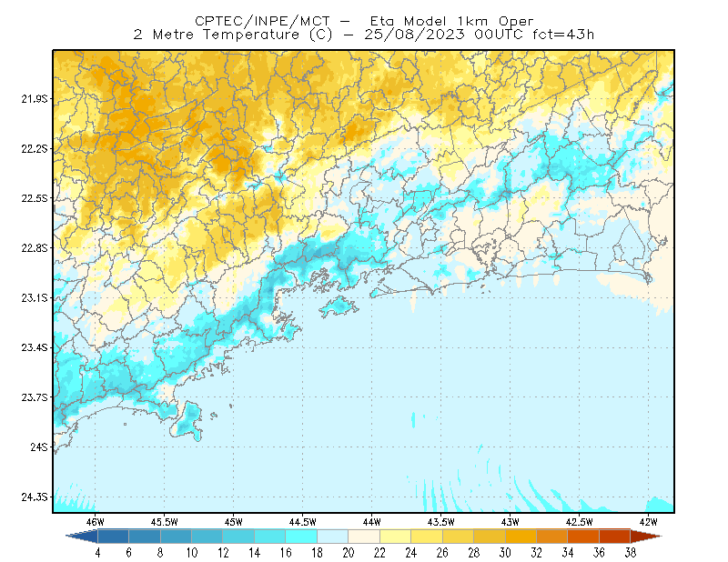Viewport: 728px width, 562px height.
Task: Pick the color bar segment between 8 and 10
Action: tap(176, 537)
